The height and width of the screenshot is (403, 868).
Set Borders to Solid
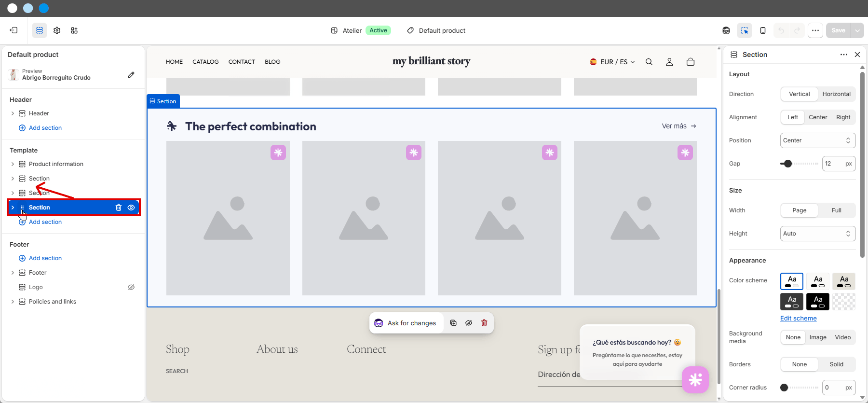pos(837,364)
